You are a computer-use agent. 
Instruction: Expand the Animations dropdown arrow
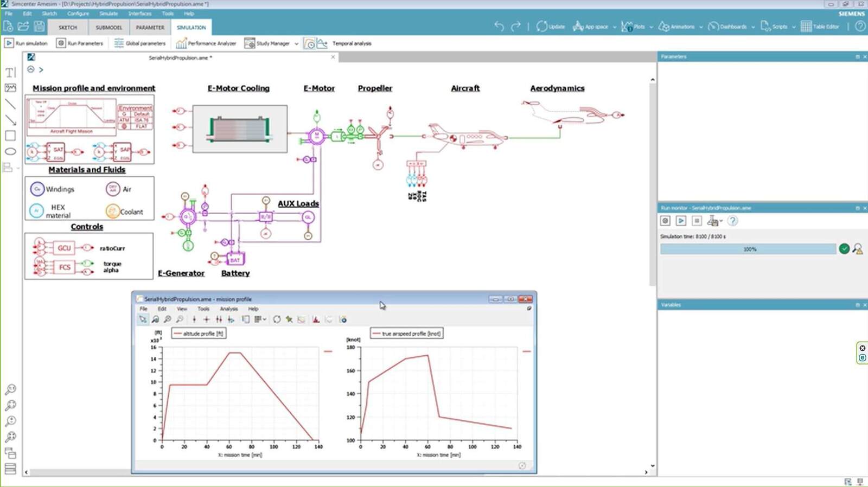pos(701,27)
